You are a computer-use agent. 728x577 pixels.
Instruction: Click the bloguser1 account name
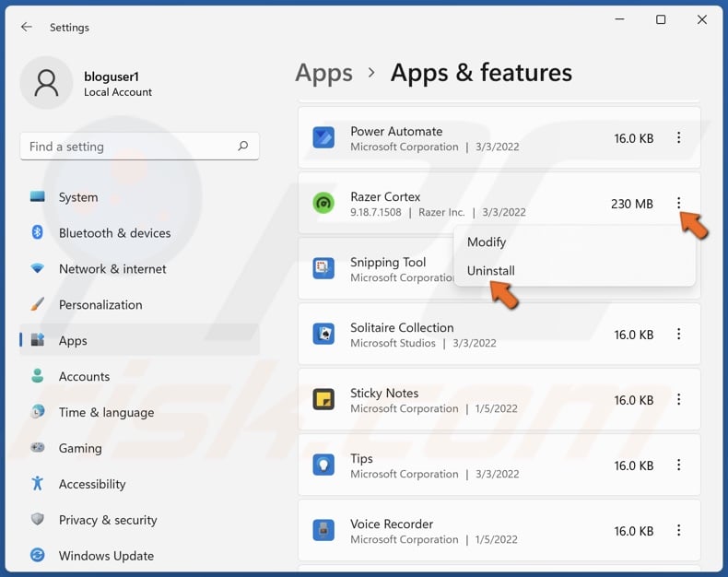pos(112,77)
